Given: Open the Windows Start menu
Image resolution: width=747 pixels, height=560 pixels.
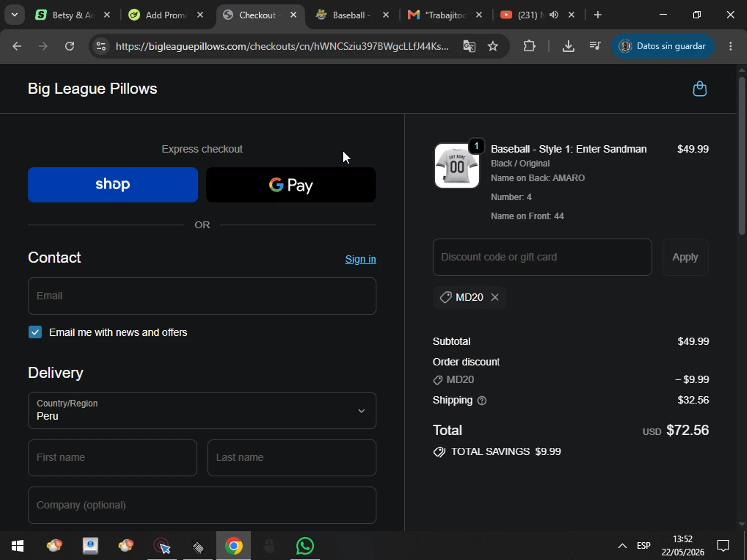Looking at the screenshot, I should (x=17, y=546).
